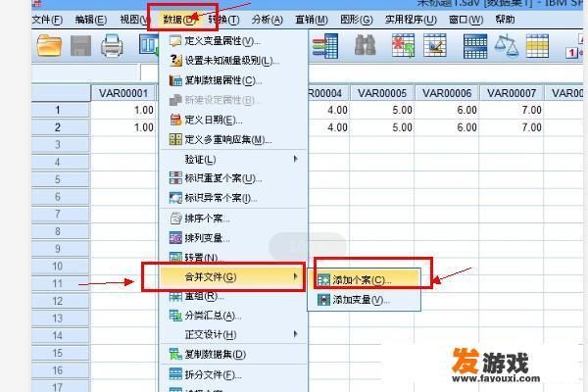This screenshot has height=392, width=588.
Task: Open the File (文件) menu
Action: pyautogui.click(x=47, y=20)
